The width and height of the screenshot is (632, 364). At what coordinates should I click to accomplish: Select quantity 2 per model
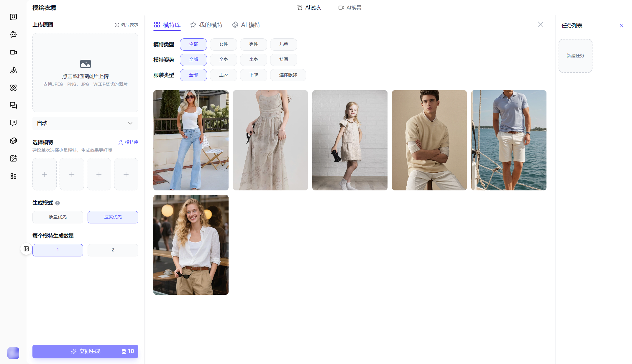point(113,250)
